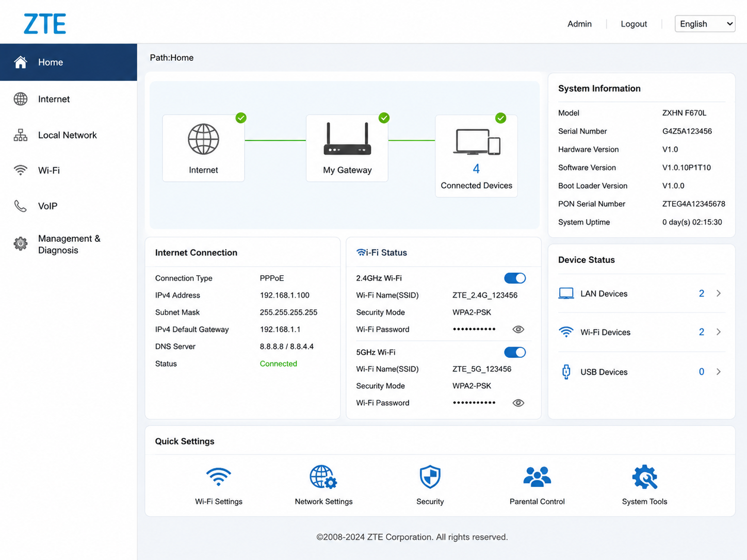
Task: Click the model value ZXHN F670L
Action: [684, 113]
